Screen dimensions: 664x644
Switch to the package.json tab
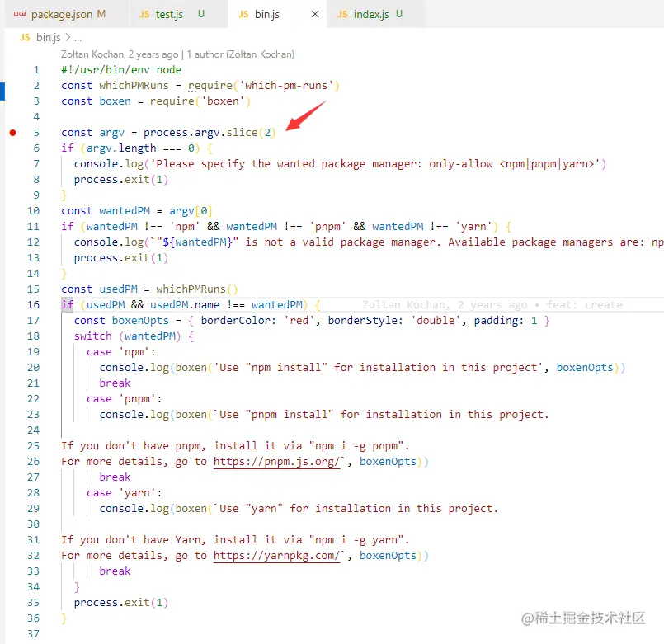61,14
